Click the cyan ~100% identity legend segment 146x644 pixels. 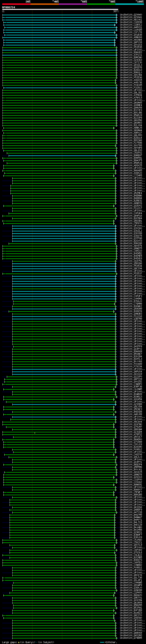pos(130,4)
